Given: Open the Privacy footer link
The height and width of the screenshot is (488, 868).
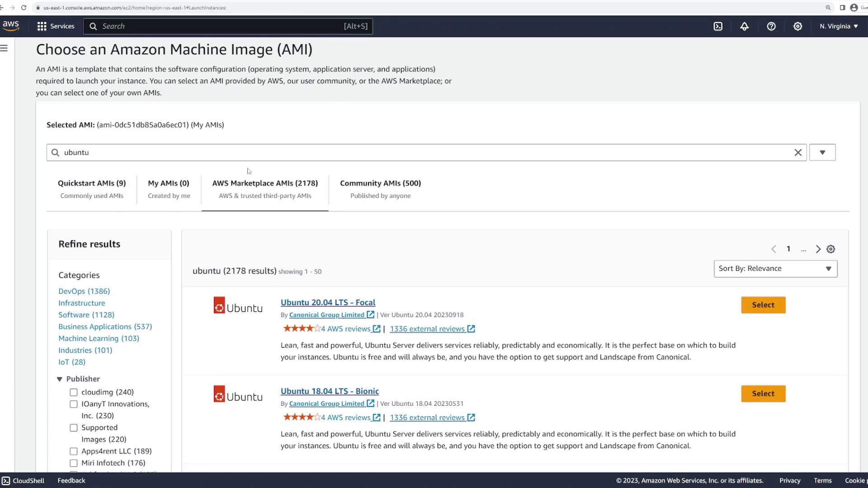Looking at the screenshot, I should tap(790, 480).
